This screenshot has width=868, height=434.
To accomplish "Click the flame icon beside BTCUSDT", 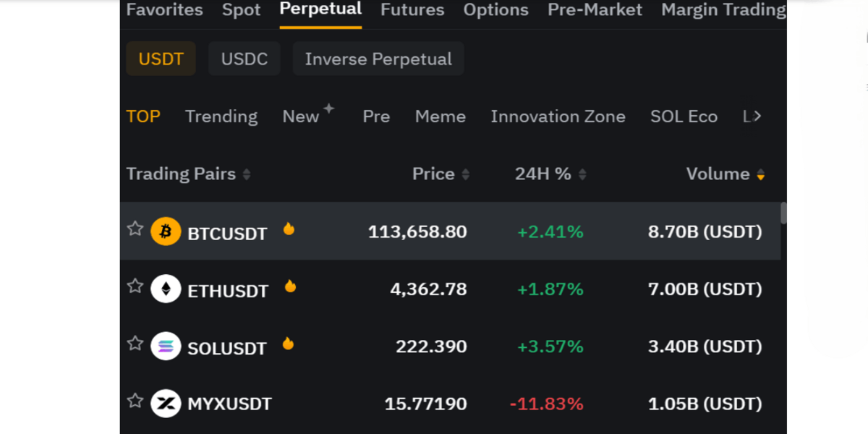I will coord(289,229).
